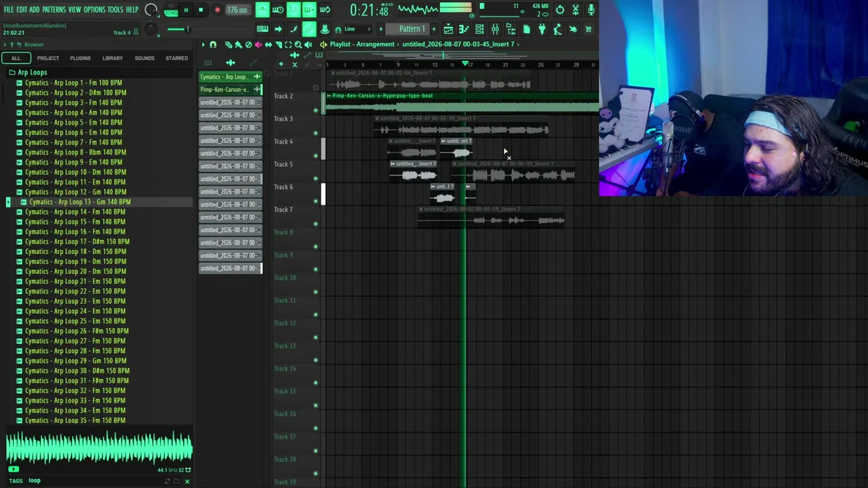This screenshot has height=488, width=868.
Task: Toggle overdub blend recording
Action: pyautogui.click(x=309, y=9)
